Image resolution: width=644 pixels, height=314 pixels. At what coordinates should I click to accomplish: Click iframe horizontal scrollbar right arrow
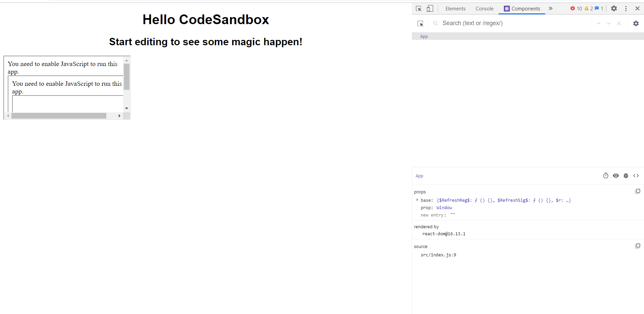[119, 116]
